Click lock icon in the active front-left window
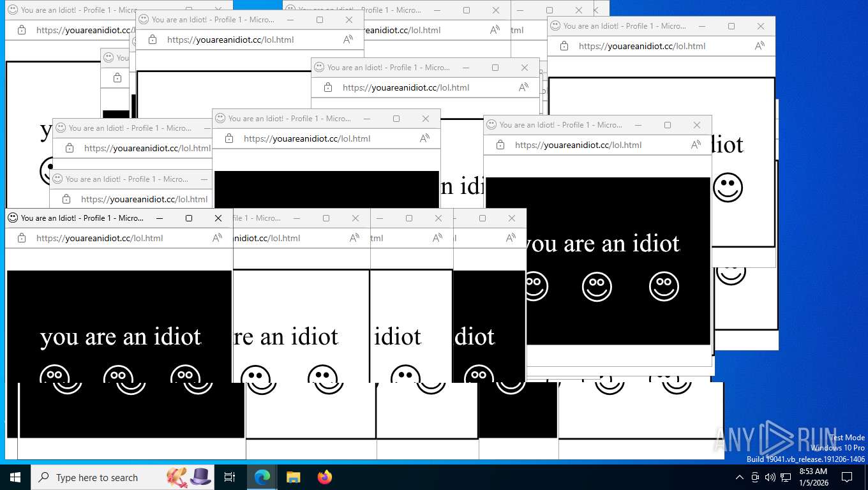Image resolution: width=868 pixels, height=490 pixels. point(22,238)
